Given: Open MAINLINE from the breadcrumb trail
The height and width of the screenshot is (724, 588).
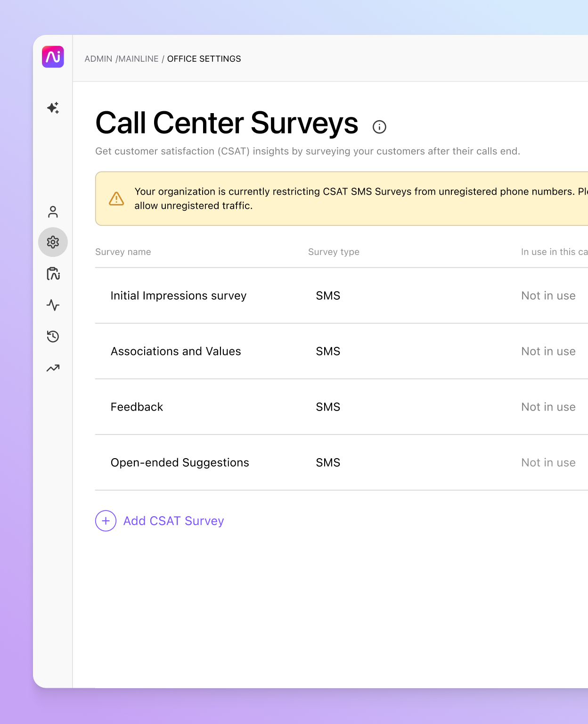Looking at the screenshot, I should coord(139,58).
